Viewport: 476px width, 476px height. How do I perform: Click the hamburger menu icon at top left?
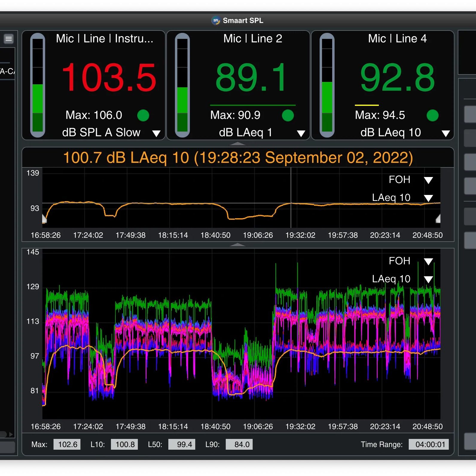[x=9, y=39]
